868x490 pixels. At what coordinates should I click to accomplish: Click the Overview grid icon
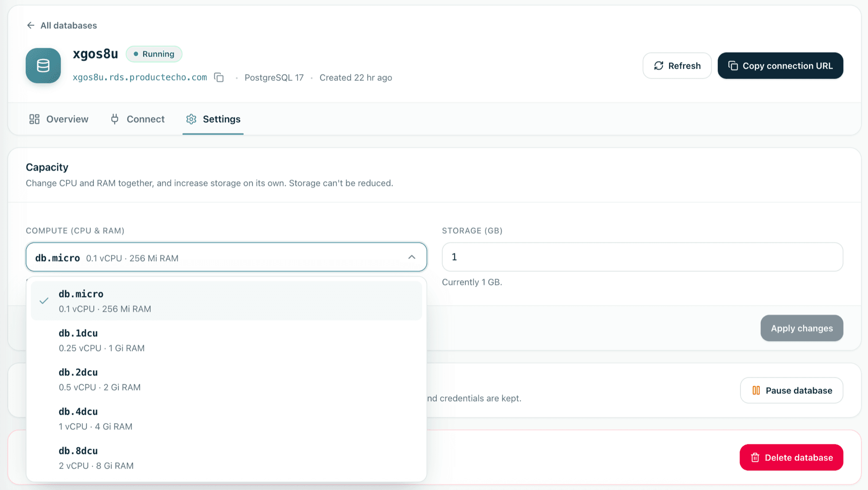click(34, 119)
